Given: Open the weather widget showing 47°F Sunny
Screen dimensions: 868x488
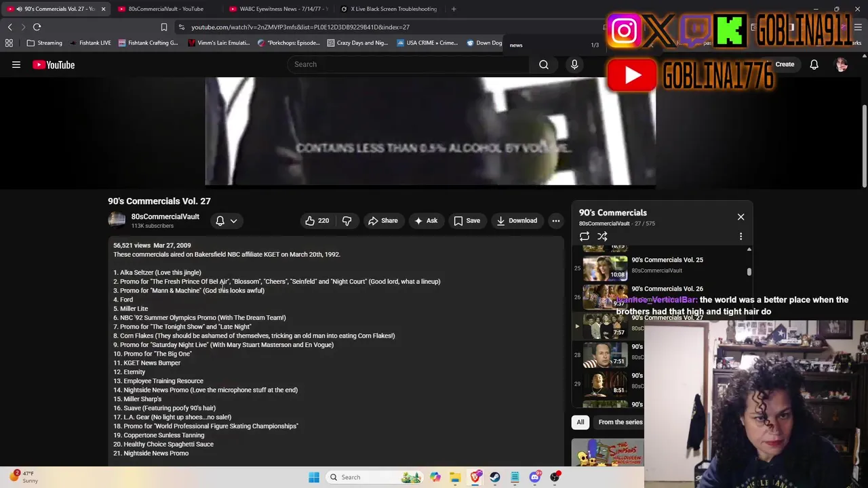Looking at the screenshot, I should pos(24,477).
